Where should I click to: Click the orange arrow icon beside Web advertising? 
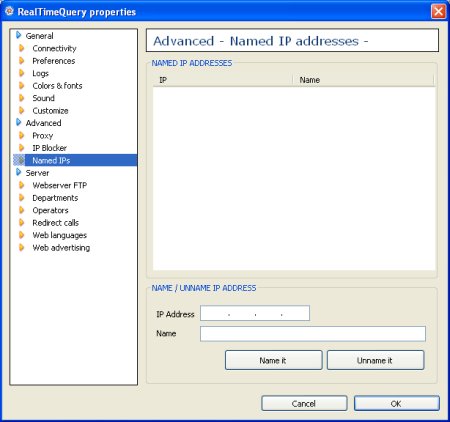tap(22, 248)
